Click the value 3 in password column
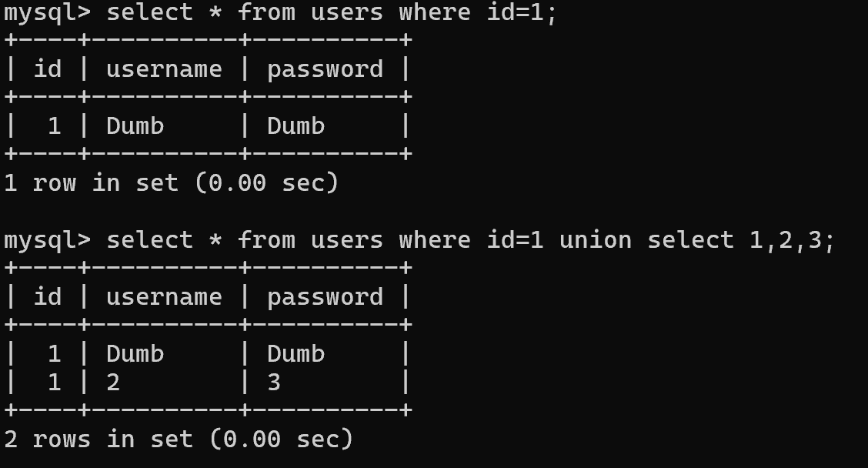 tap(274, 383)
